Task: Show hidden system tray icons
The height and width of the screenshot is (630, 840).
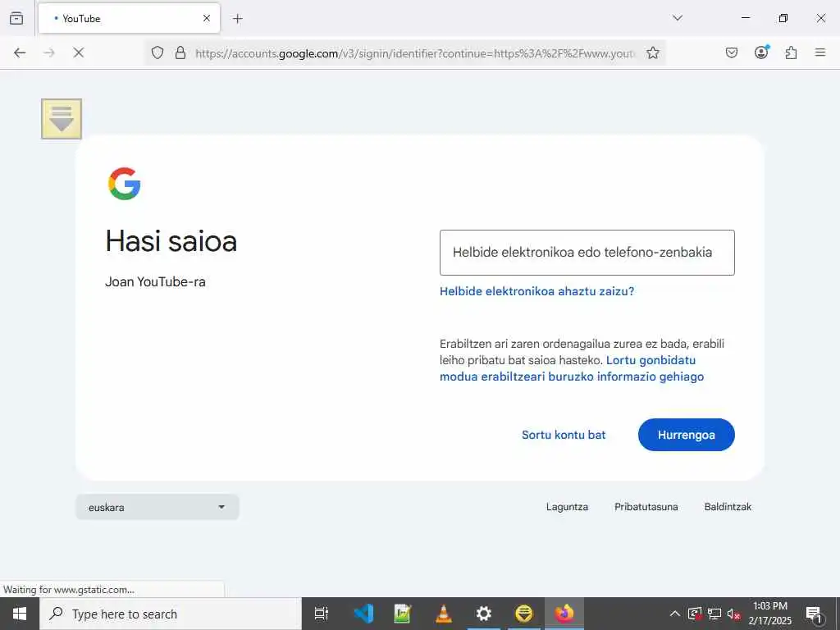Action: [675, 614]
